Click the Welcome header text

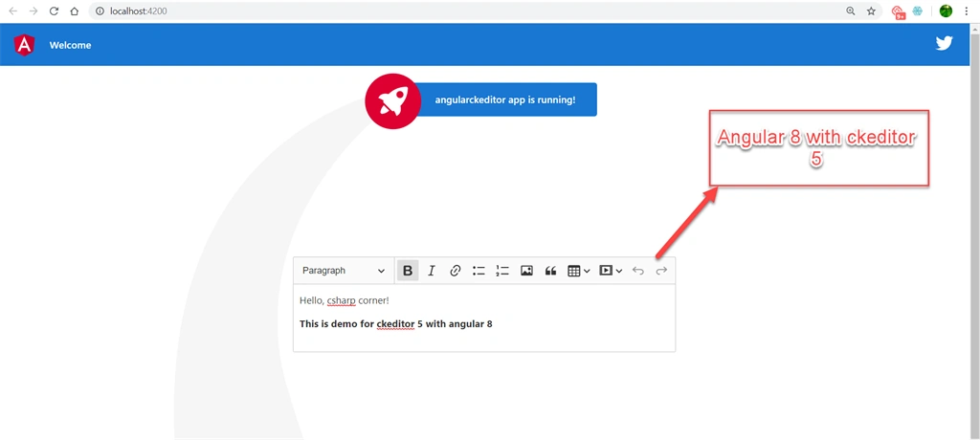(x=70, y=45)
